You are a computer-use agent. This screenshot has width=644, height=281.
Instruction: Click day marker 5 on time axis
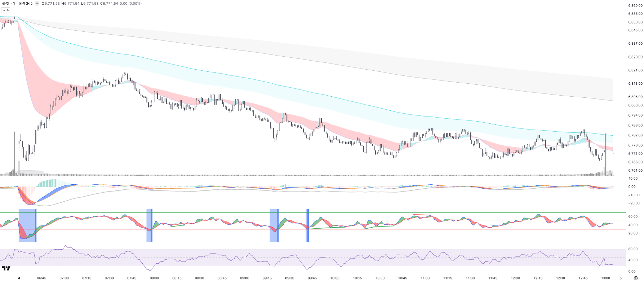click(x=620, y=278)
